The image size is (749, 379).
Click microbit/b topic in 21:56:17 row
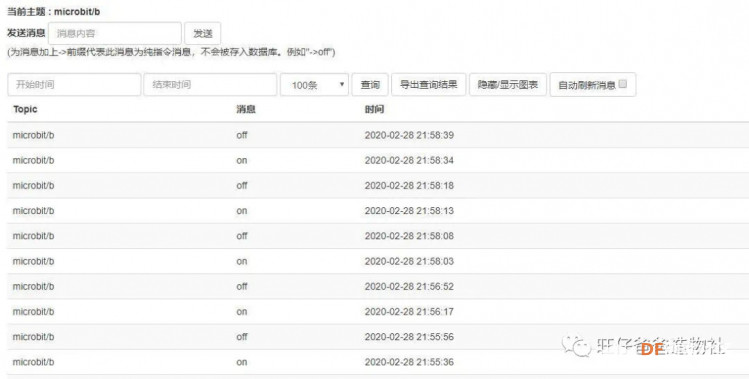click(33, 312)
